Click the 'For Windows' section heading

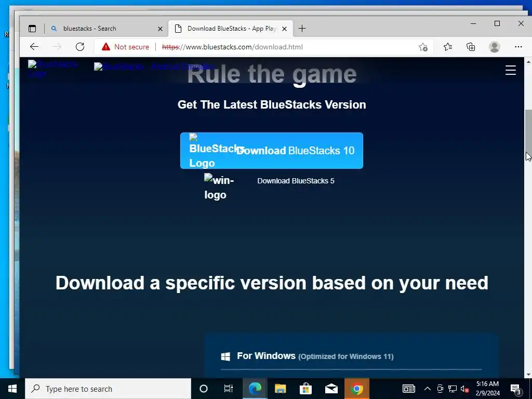[x=266, y=356]
